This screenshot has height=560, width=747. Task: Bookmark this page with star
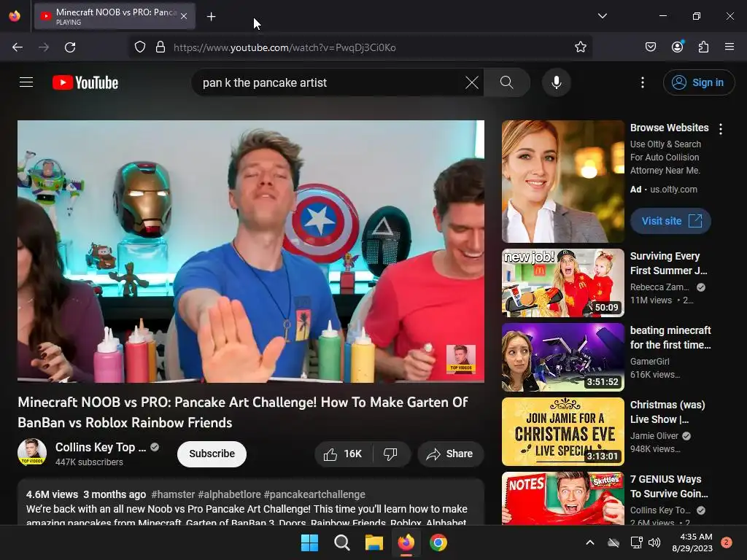tap(580, 47)
